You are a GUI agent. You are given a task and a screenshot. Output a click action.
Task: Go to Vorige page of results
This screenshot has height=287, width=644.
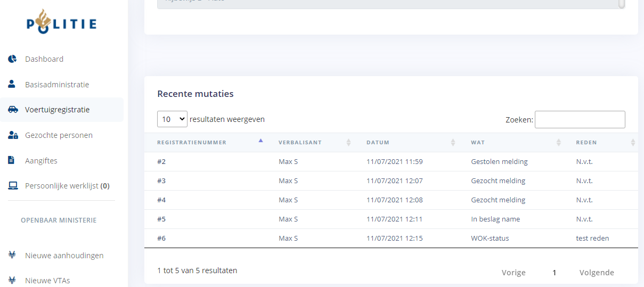[x=513, y=273]
